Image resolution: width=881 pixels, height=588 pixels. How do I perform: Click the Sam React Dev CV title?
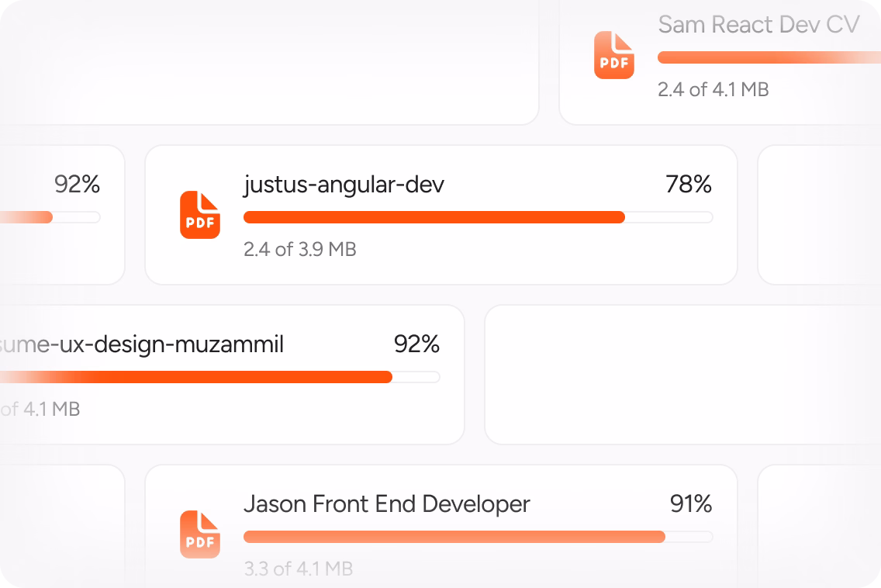point(758,25)
